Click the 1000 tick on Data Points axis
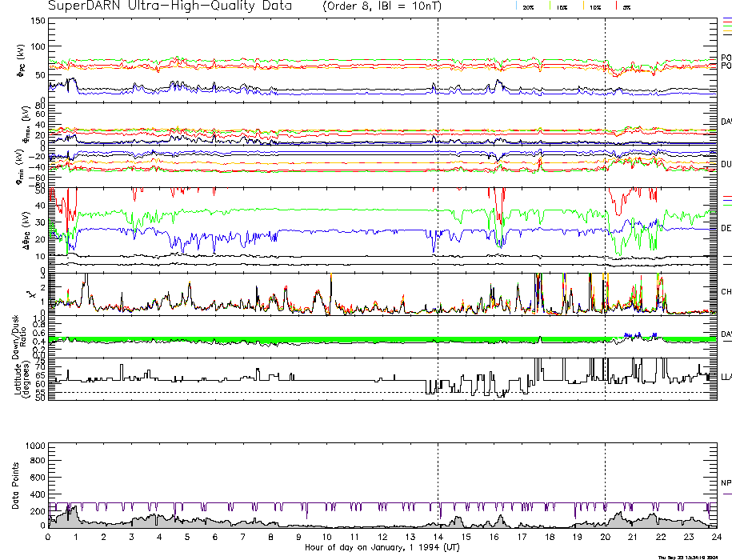 [35, 446]
